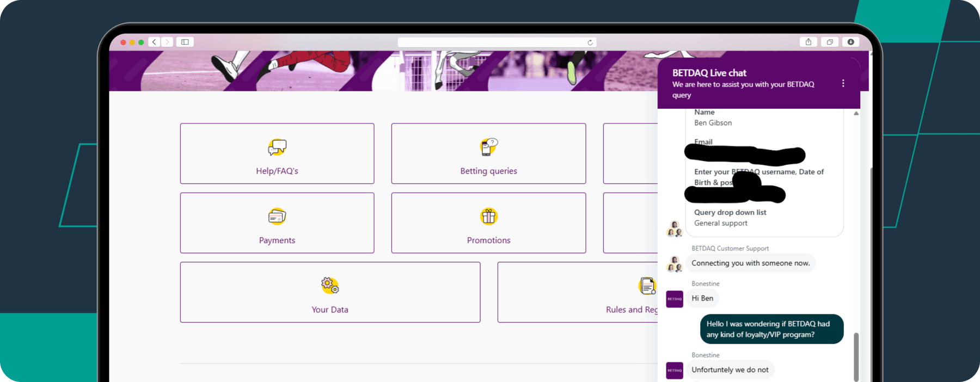The height and width of the screenshot is (382, 980).
Task: Click the BETDAQ avatar beside "Unfortuntely we do not"
Action: click(675, 370)
